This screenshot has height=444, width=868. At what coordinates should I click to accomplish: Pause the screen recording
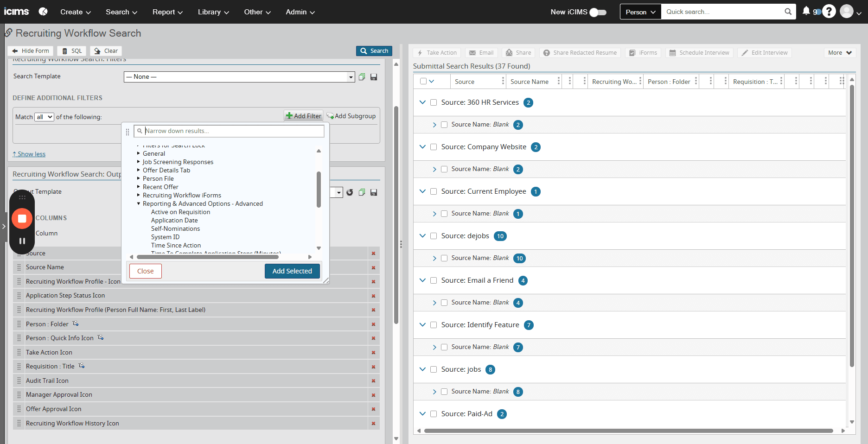pos(22,241)
